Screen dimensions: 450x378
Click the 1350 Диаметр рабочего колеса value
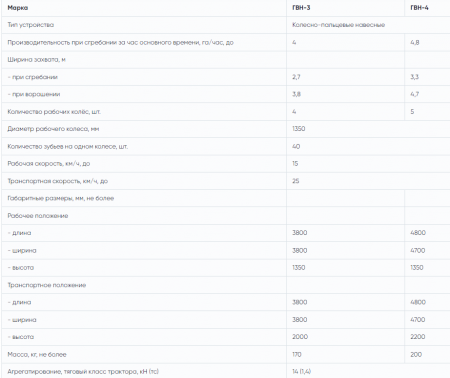click(299, 129)
